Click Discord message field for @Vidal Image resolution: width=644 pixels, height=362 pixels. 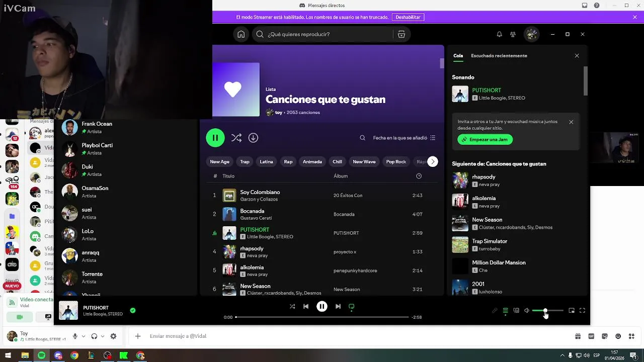coord(352,336)
